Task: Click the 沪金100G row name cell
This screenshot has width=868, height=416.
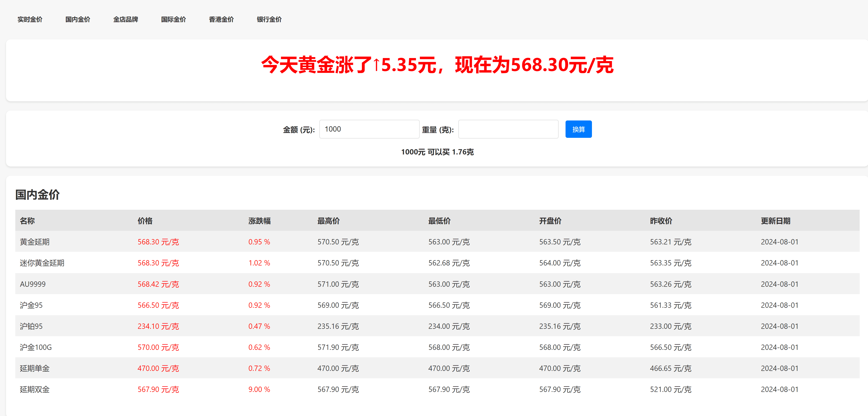Action: 36,347
